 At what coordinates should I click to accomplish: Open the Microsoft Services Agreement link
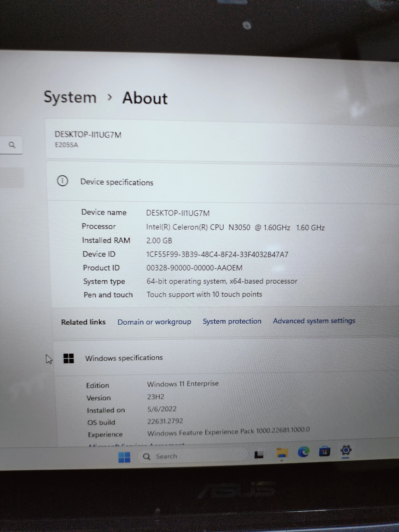tap(137, 445)
